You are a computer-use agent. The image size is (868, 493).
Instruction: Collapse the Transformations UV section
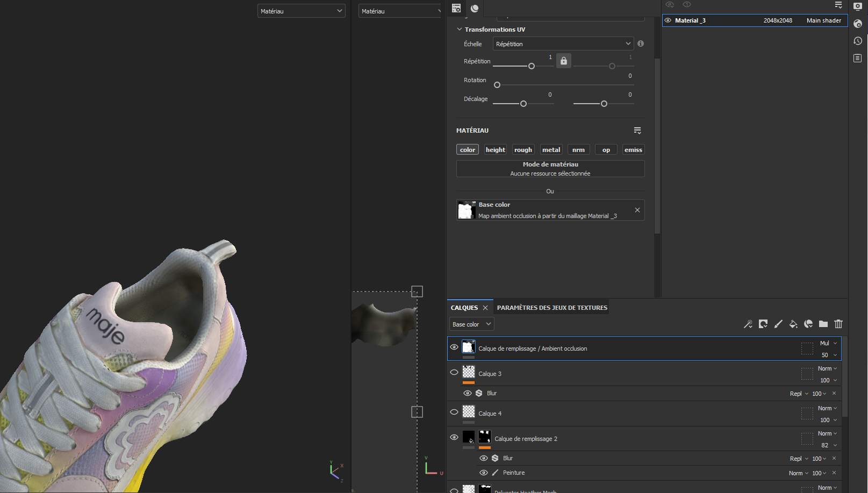pyautogui.click(x=460, y=30)
